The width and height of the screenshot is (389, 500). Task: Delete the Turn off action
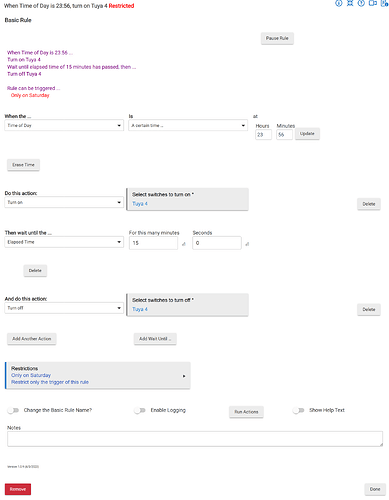click(x=369, y=310)
